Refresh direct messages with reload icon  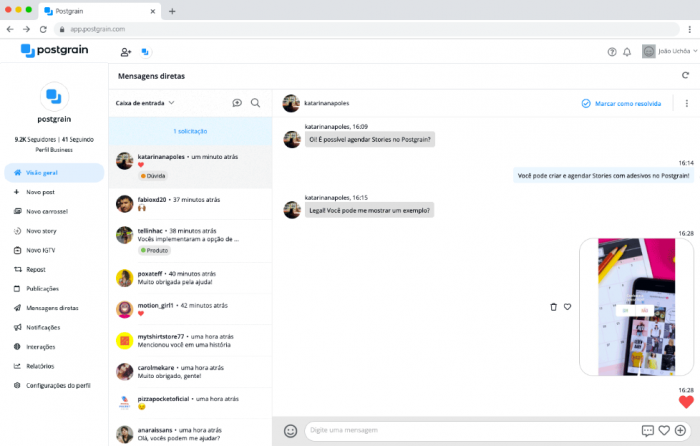[685, 75]
